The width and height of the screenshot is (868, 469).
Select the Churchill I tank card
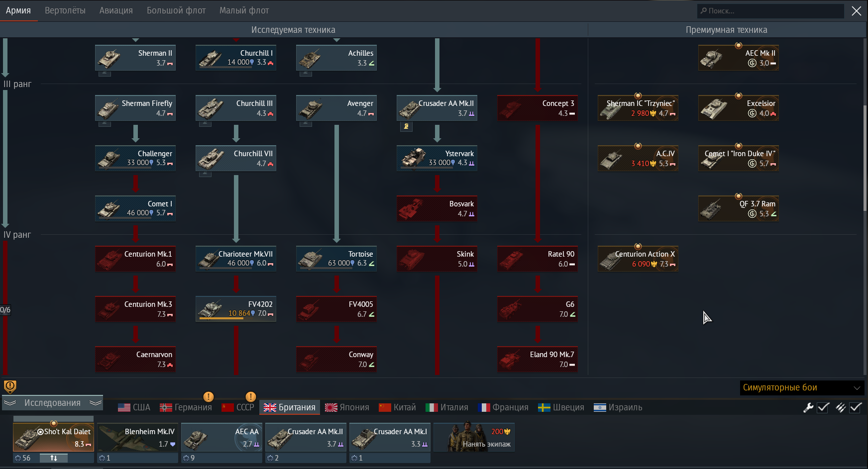click(236, 58)
